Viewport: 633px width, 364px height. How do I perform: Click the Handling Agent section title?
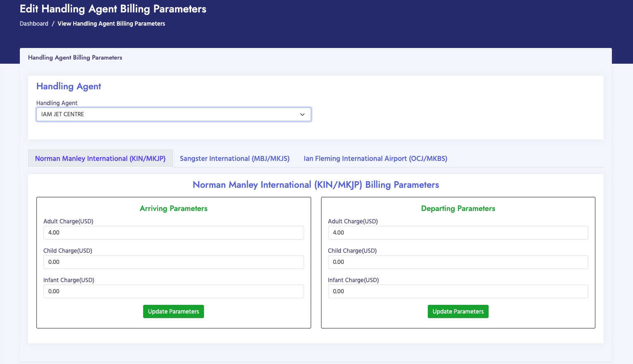coord(68,86)
